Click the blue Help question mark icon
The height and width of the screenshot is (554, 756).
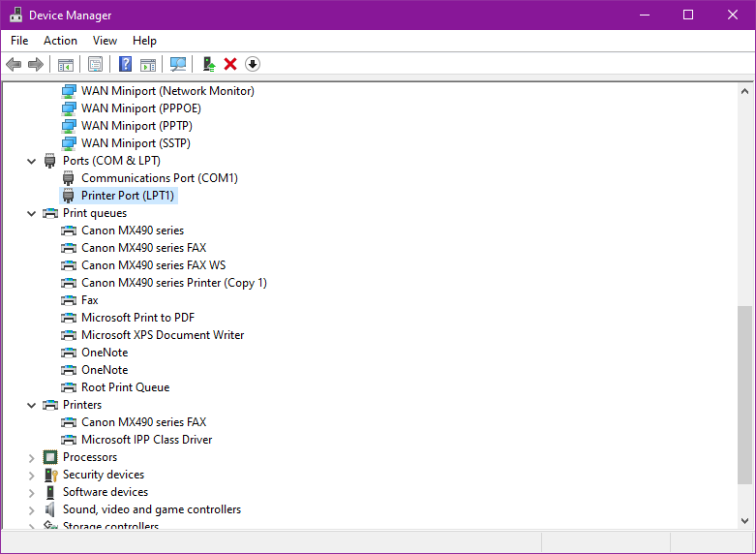pos(126,64)
